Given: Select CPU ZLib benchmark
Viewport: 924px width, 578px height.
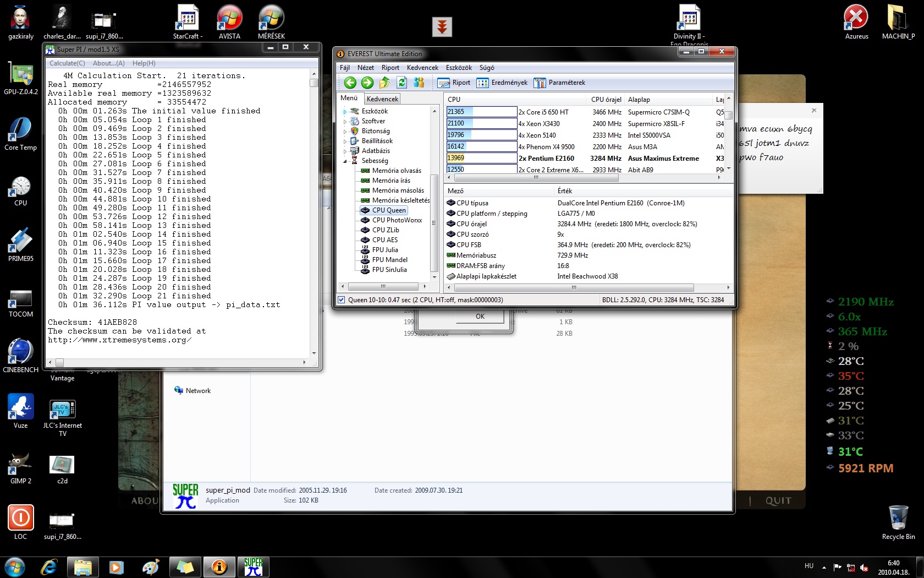Looking at the screenshot, I should pos(386,230).
